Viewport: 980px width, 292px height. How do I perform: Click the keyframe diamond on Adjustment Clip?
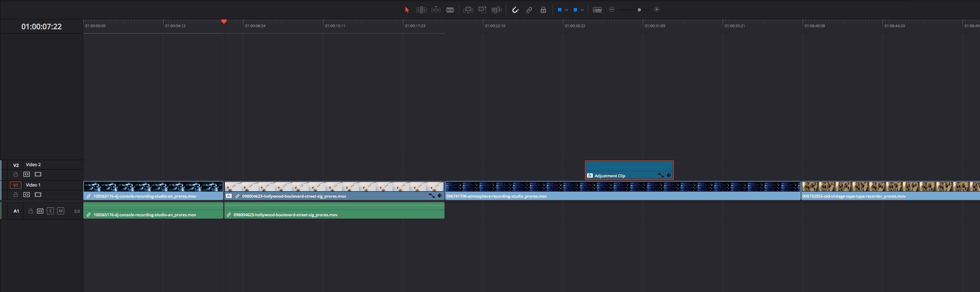(669, 175)
